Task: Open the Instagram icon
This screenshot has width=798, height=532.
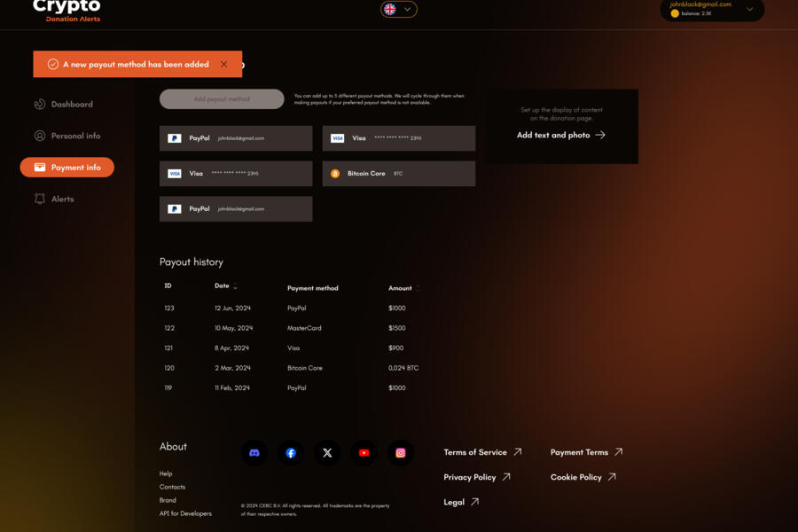Action: coord(400,452)
